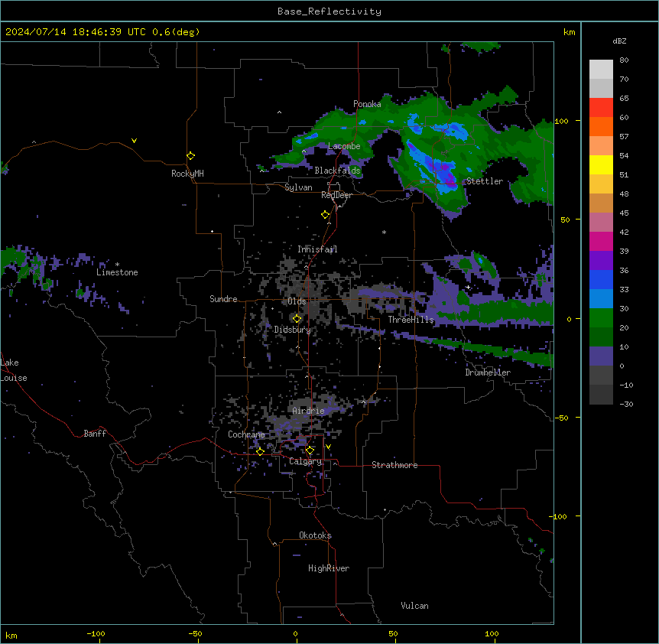Click the Stettler label

[485, 181]
